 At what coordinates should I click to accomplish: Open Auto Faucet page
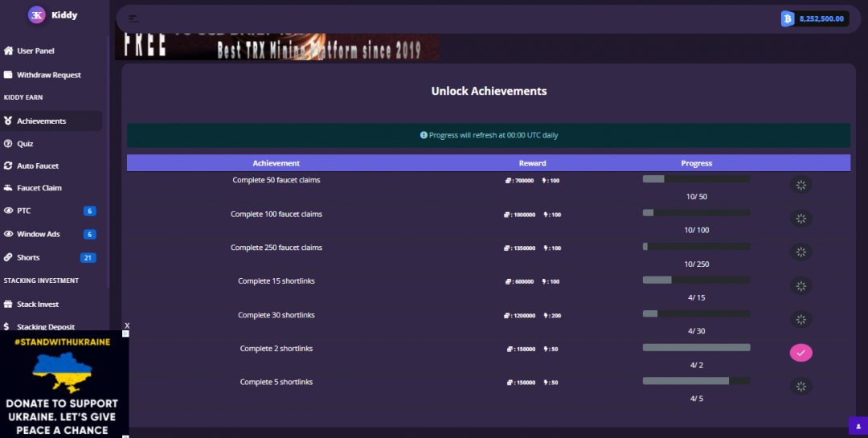coord(38,166)
